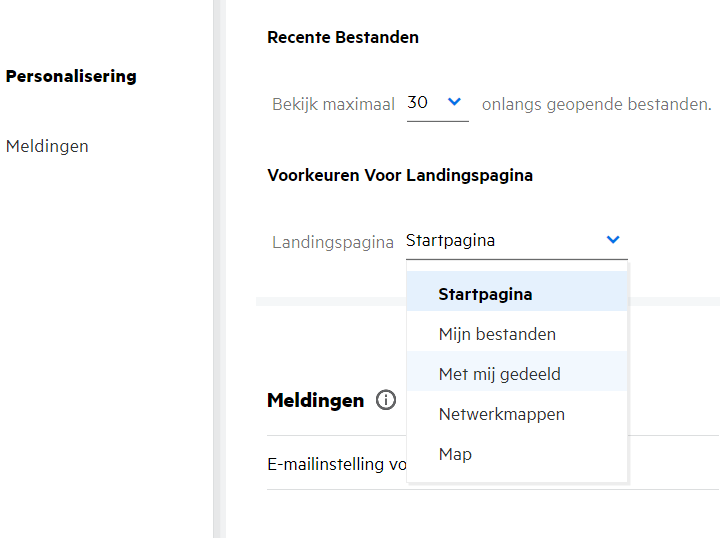The image size is (720, 538).
Task: Click the bold Meldingen section heading
Action: coord(315,400)
